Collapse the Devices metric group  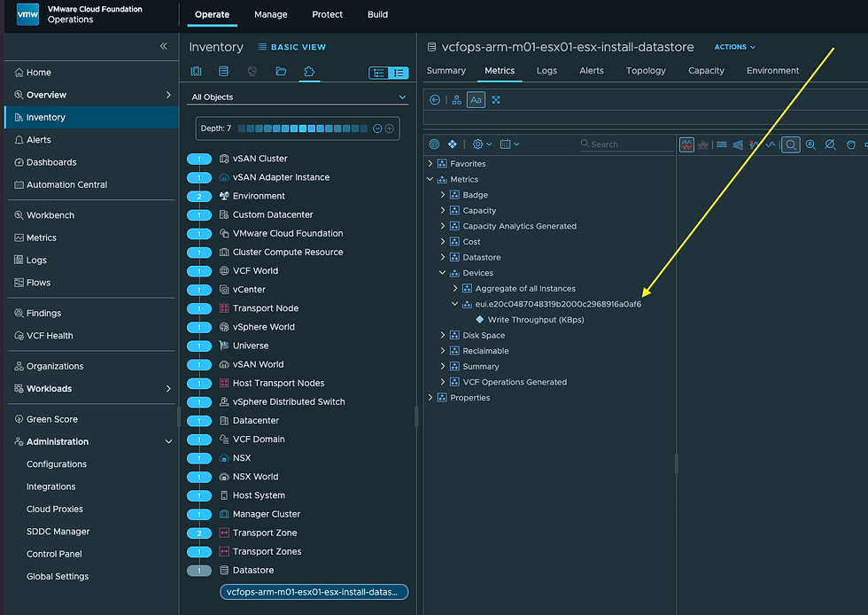click(x=442, y=273)
